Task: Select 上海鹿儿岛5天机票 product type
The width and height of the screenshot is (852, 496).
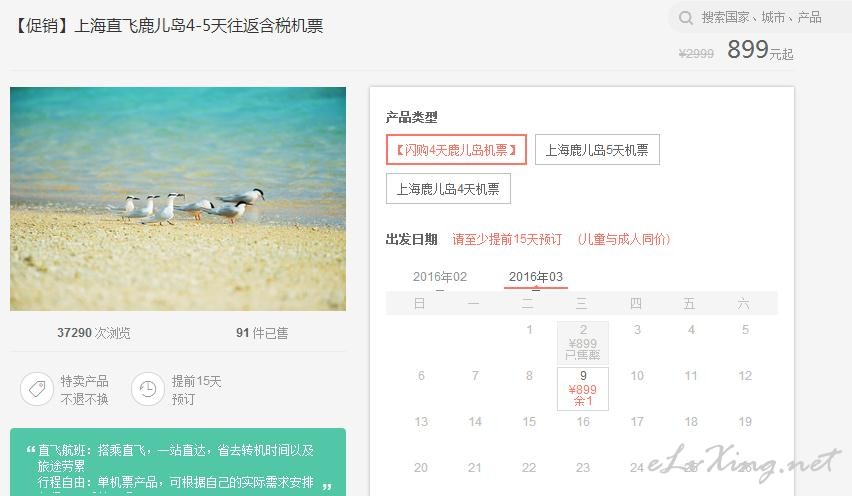Action: (x=597, y=149)
